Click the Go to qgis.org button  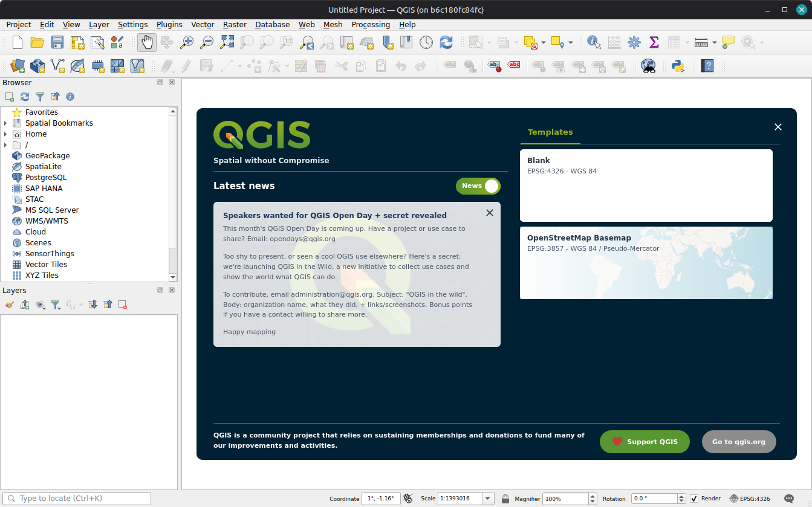[739, 442]
